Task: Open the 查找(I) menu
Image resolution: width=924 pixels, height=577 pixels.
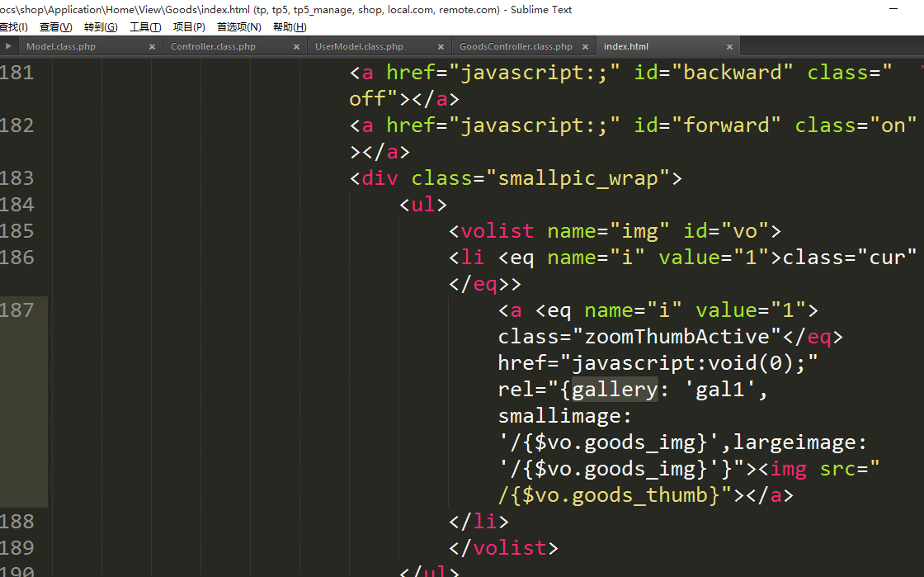Action: (x=13, y=27)
